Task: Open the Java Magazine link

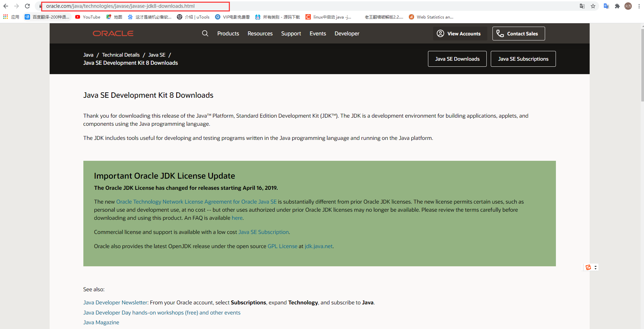Action: (101, 322)
